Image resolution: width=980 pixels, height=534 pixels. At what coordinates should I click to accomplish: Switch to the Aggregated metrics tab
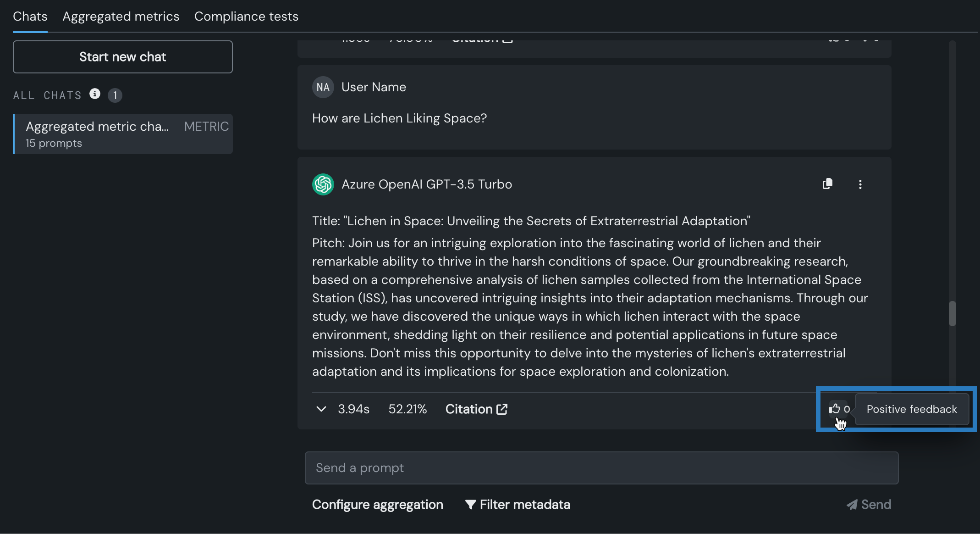click(x=121, y=17)
